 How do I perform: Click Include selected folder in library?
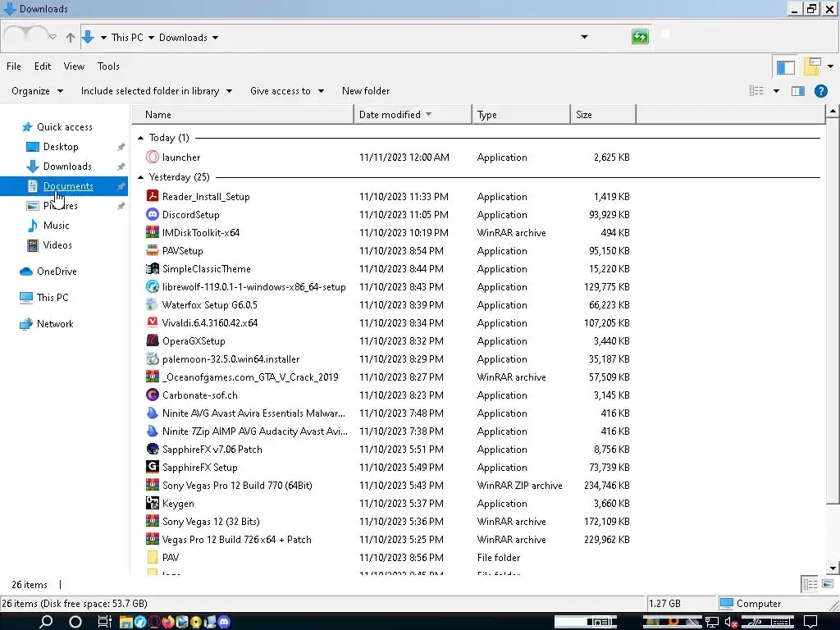[x=156, y=91]
